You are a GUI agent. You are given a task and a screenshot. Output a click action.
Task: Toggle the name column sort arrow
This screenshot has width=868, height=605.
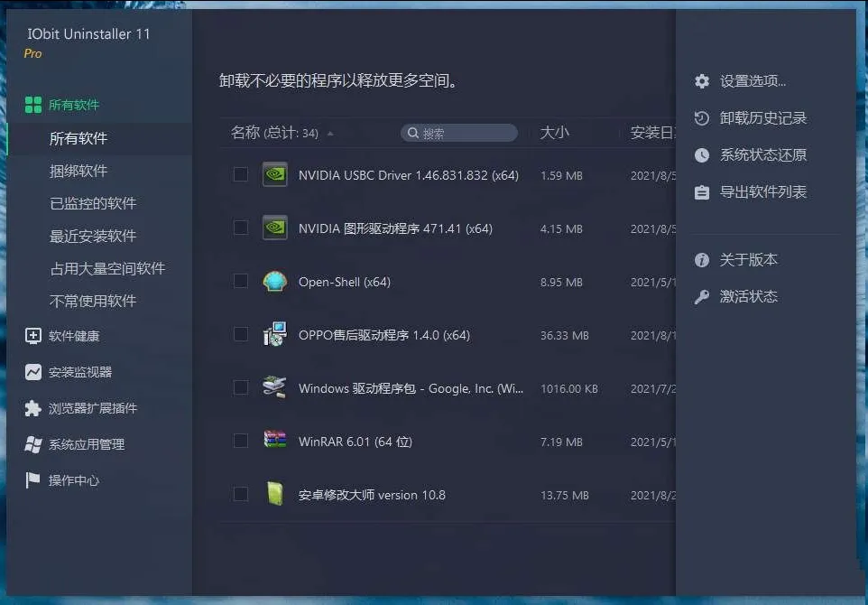pos(330,134)
